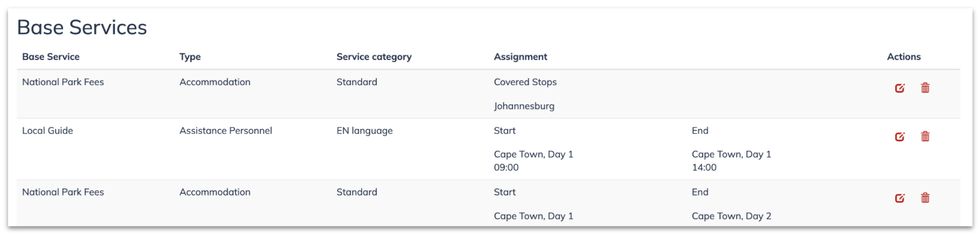
Task: Delete the Local Guide service
Action: click(x=925, y=136)
